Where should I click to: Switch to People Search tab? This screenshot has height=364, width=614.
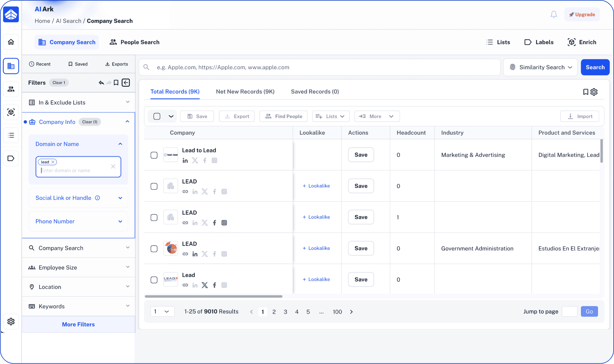click(x=134, y=42)
